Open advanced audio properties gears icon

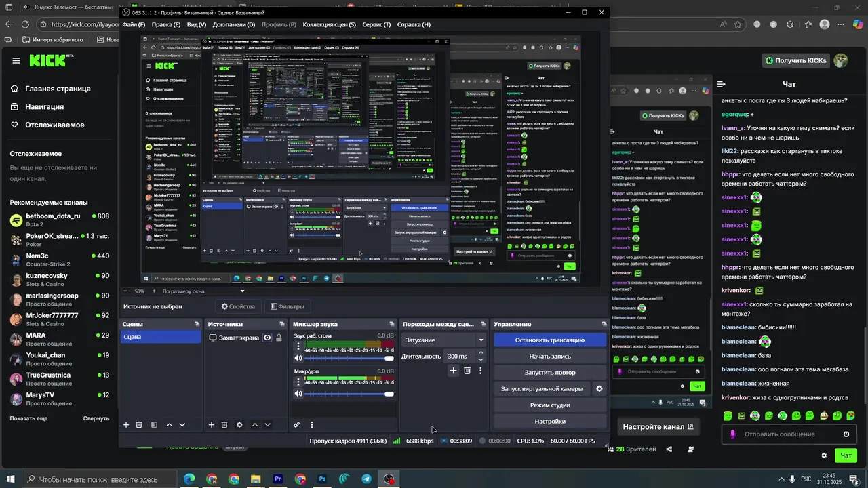[x=296, y=425]
